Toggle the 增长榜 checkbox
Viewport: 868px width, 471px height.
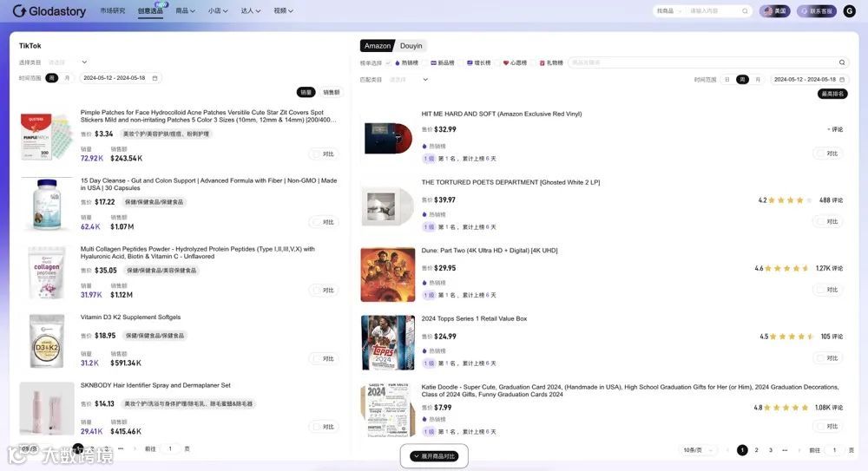click(x=461, y=63)
